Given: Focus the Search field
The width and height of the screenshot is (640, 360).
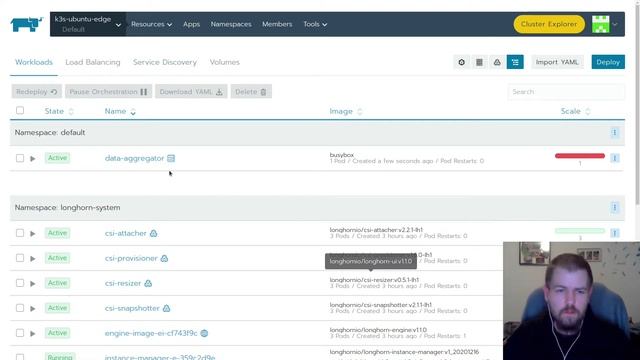Looking at the screenshot, I should pos(566,92).
